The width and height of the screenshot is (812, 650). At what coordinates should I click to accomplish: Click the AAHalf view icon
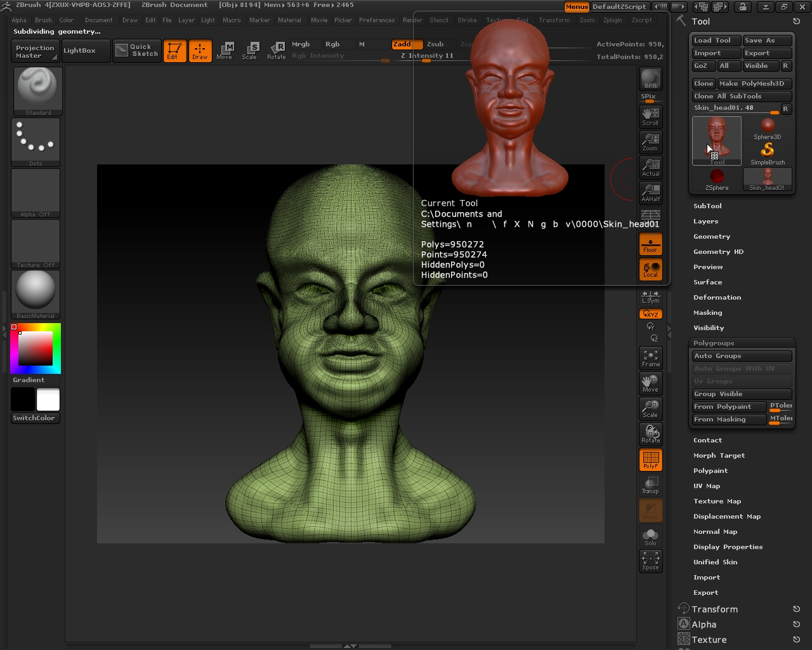click(650, 192)
